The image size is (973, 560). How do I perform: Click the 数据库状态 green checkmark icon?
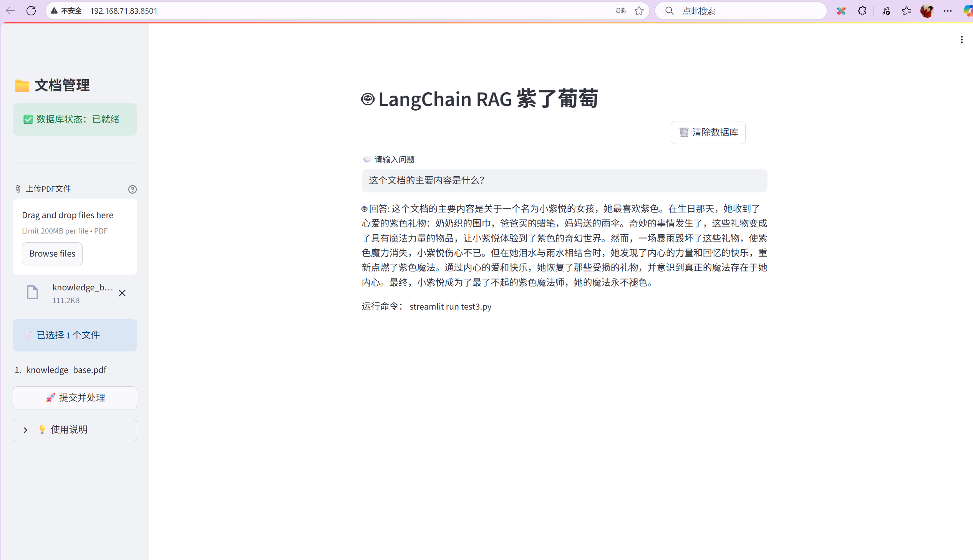tap(28, 119)
